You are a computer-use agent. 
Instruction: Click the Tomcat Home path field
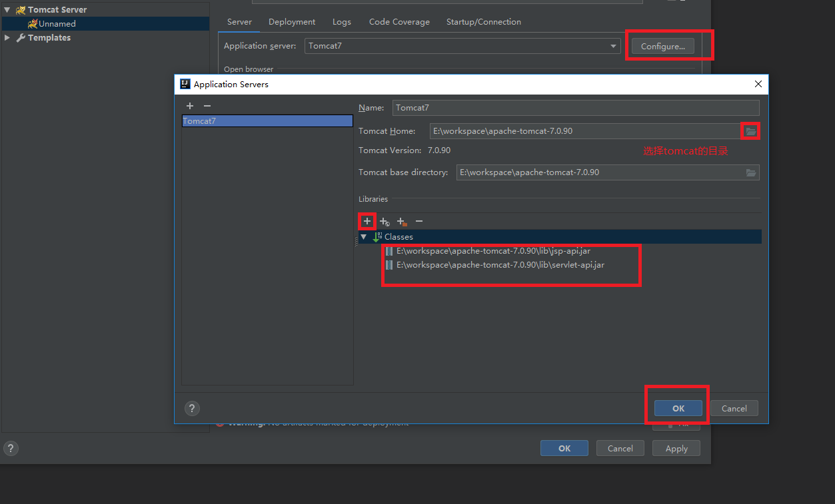pos(585,131)
